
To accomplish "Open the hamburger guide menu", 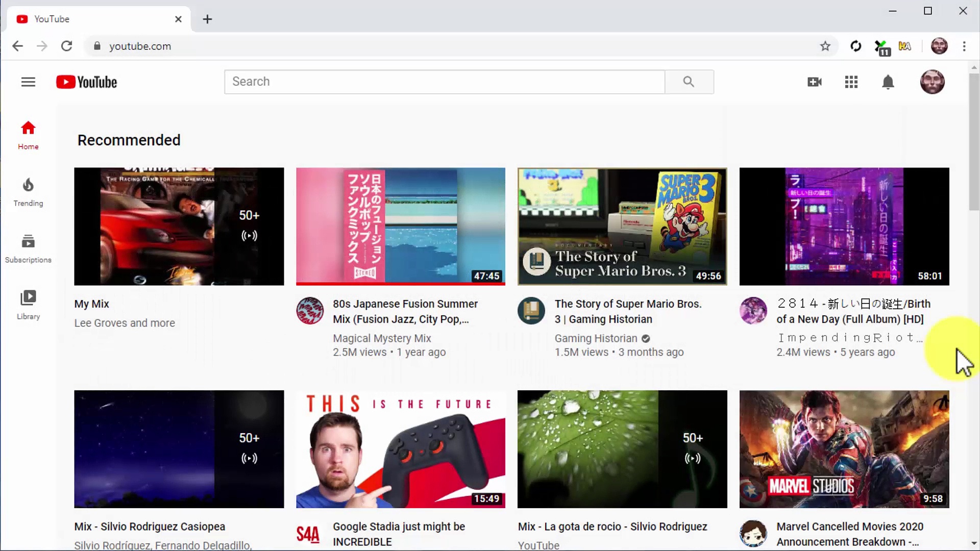I will pyautogui.click(x=28, y=82).
